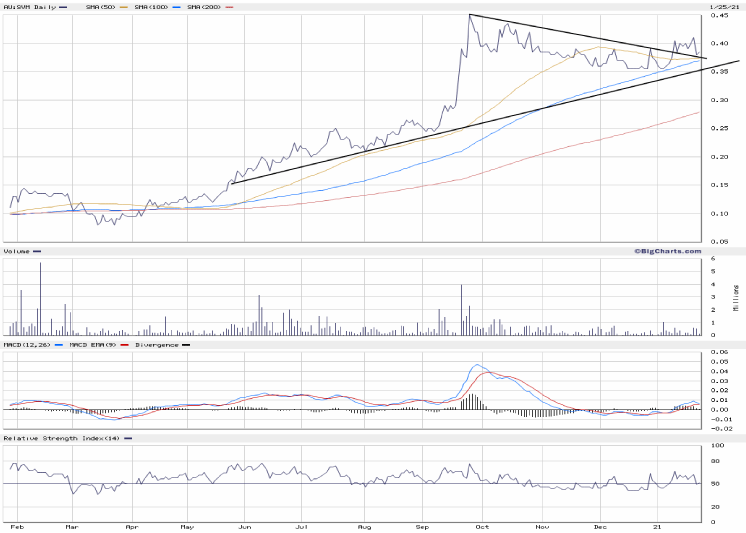The image size is (746, 533).
Task: Click the Oct label on time axis
Action: (483, 524)
